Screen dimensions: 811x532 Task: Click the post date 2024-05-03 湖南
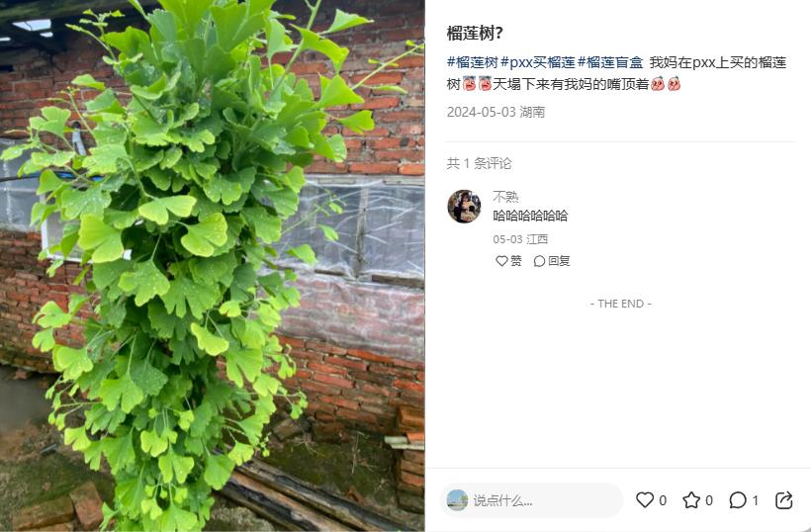pyautogui.click(x=496, y=112)
